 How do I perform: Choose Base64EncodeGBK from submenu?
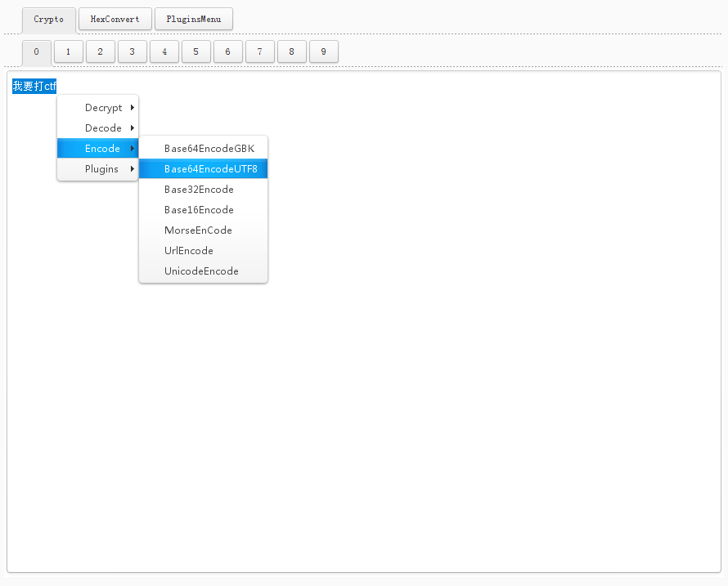click(209, 149)
